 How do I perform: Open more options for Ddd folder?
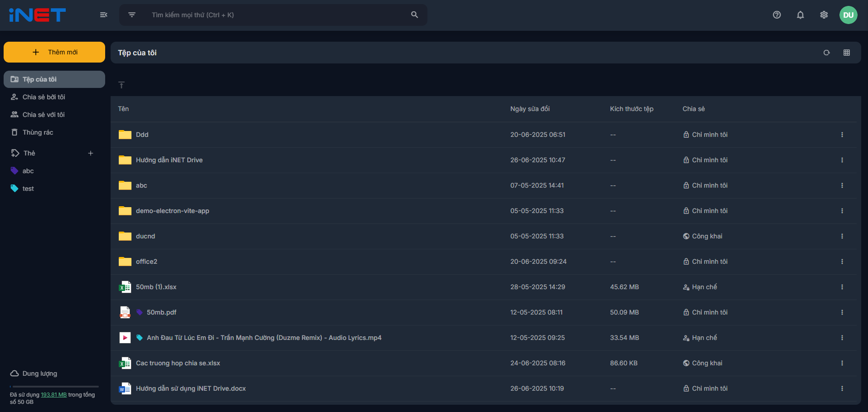point(842,135)
